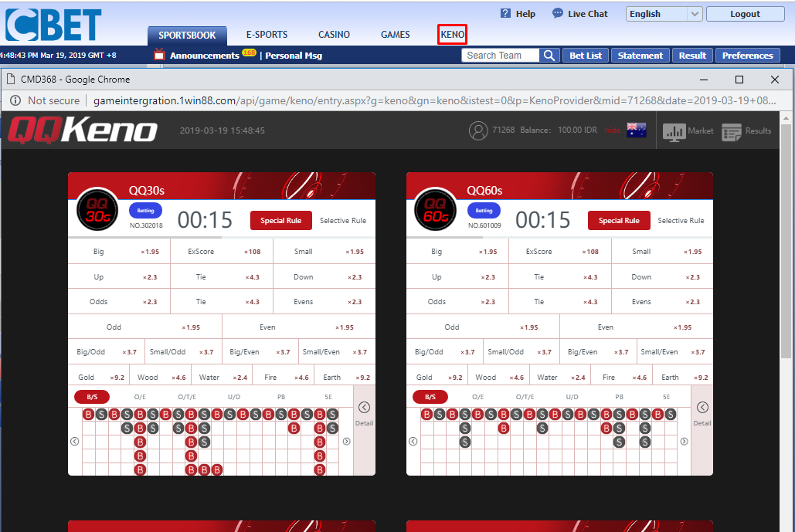The width and height of the screenshot is (795, 532).
Task: Open Preferences button
Action: pyautogui.click(x=748, y=56)
